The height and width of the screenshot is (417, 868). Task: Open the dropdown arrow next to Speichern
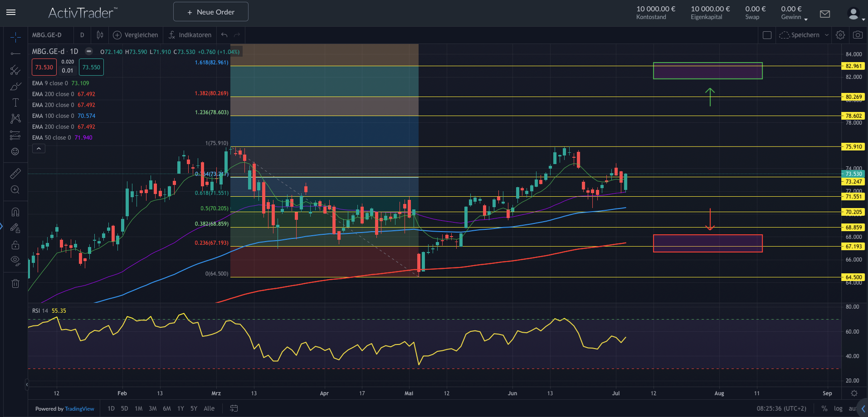(x=827, y=35)
